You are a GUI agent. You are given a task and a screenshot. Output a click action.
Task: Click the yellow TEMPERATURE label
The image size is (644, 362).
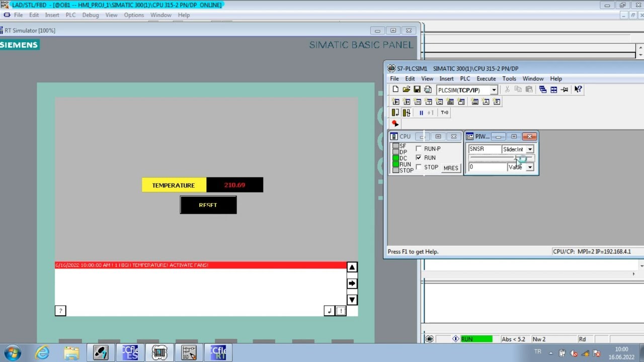coord(174,185)
